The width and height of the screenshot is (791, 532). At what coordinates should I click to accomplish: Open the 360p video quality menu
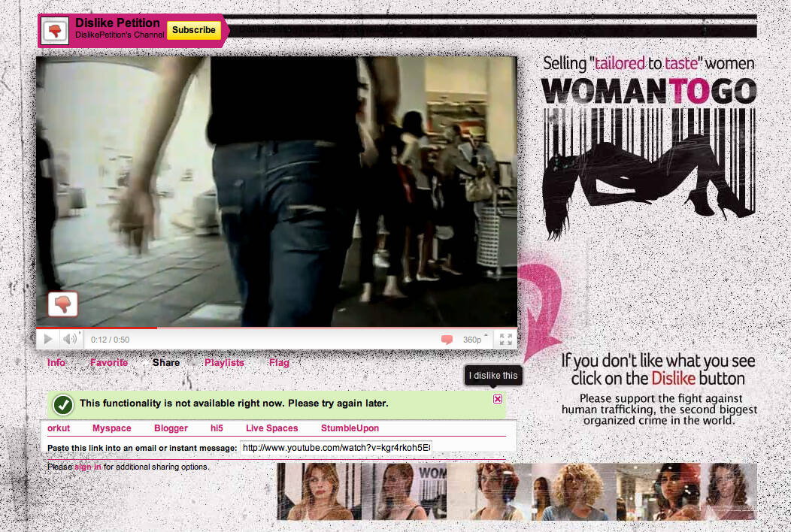(473, 340)
